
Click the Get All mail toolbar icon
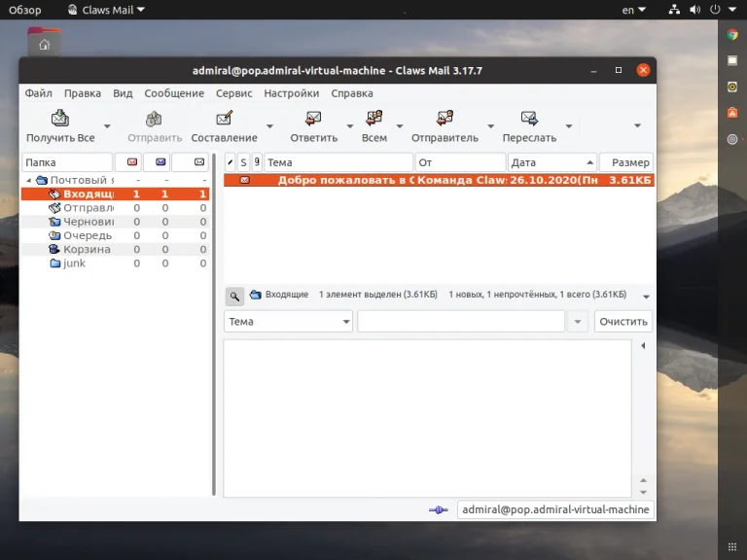[60, 118]
